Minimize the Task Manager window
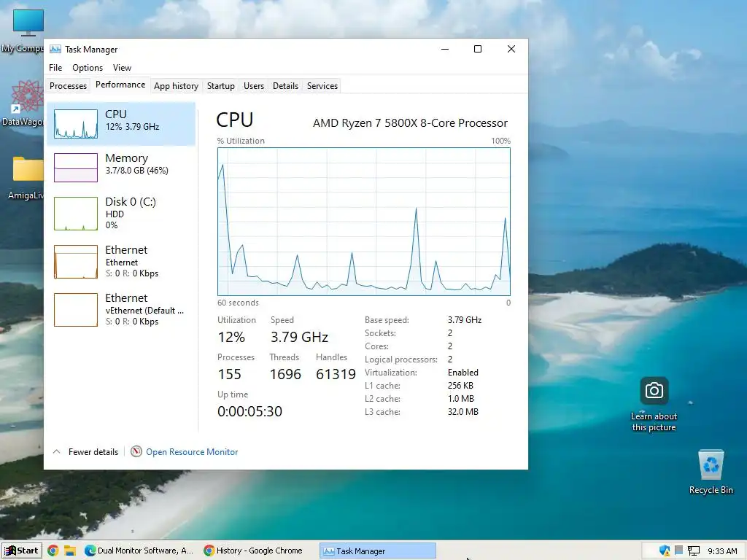Screen dimensions: 747x560 point(445,49)
